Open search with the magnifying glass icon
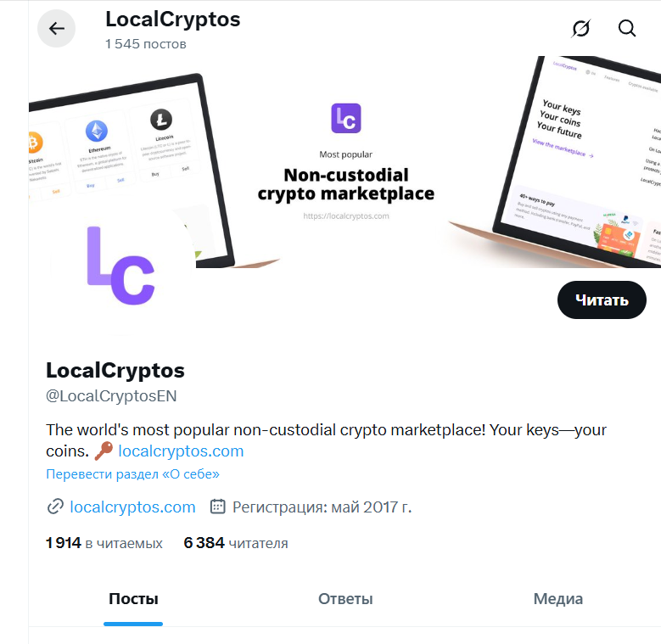 627,29
